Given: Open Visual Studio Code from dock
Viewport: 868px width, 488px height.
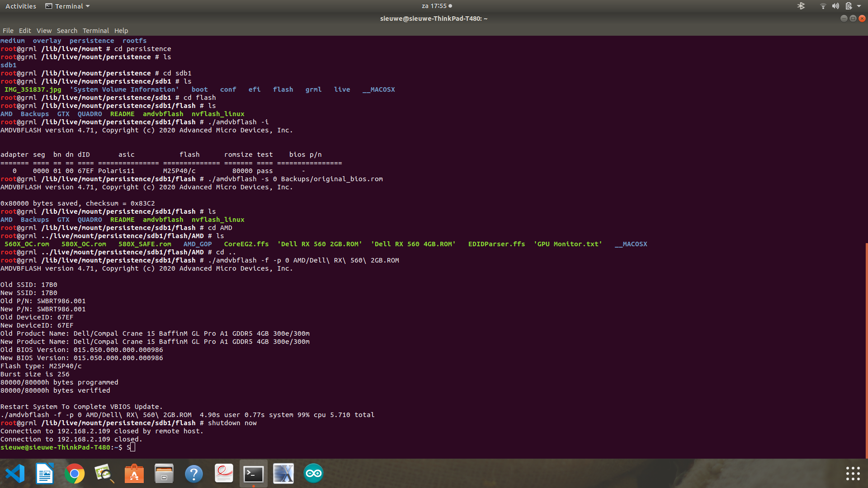Looking at the screenshot, I should [x=15, y=474].
